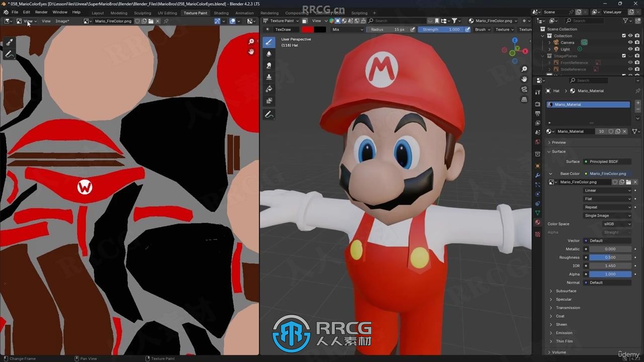Hide Light in viewport via eye icon
The image size is (644, 362).
point(630,49)
